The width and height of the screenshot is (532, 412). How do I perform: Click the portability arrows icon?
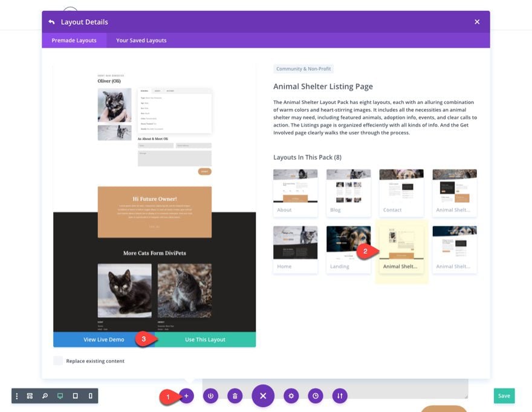tap(340, 396)
